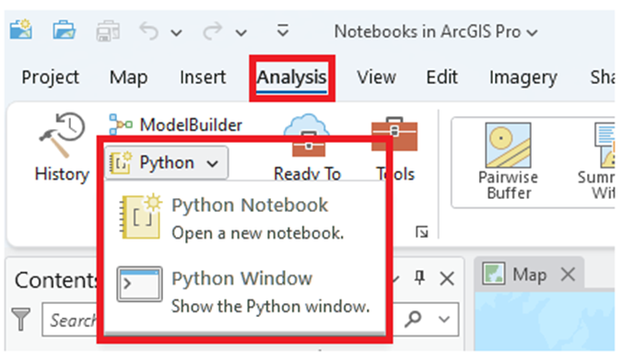Open the Geoprocessing group dialog launcher
The width and height of the screenshot is (622, 364).
tap(422, 231)
